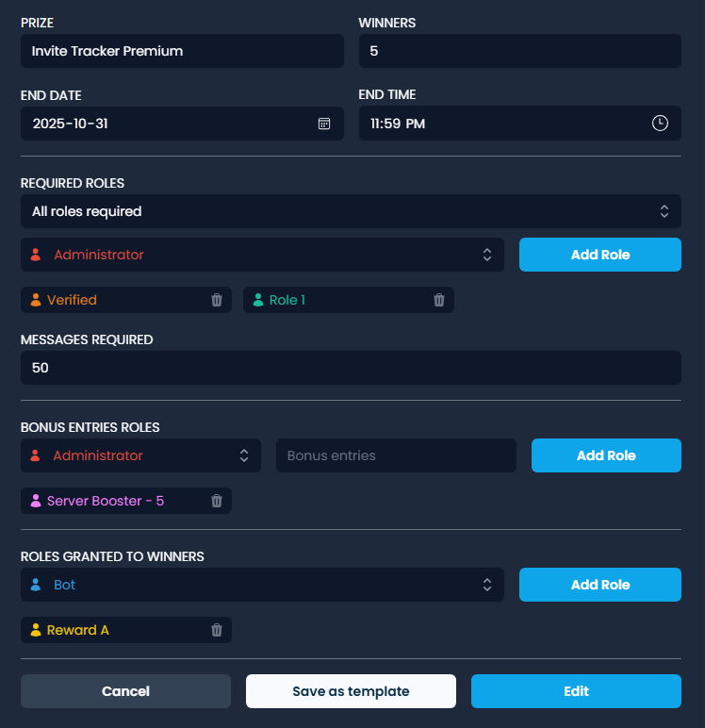Delete the Server Booster bonus entry
This screenshot has width=705, height=728.
[217, 501]
